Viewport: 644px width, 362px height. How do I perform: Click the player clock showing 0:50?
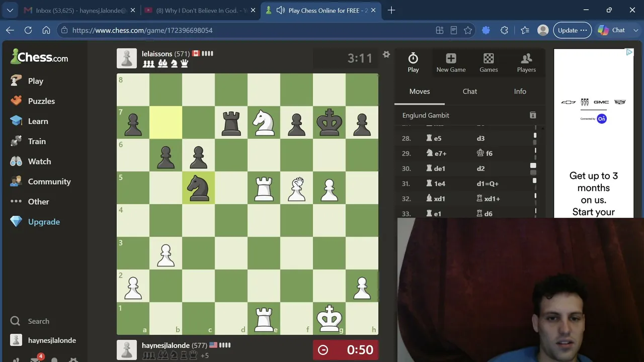(x=346, y=350)
